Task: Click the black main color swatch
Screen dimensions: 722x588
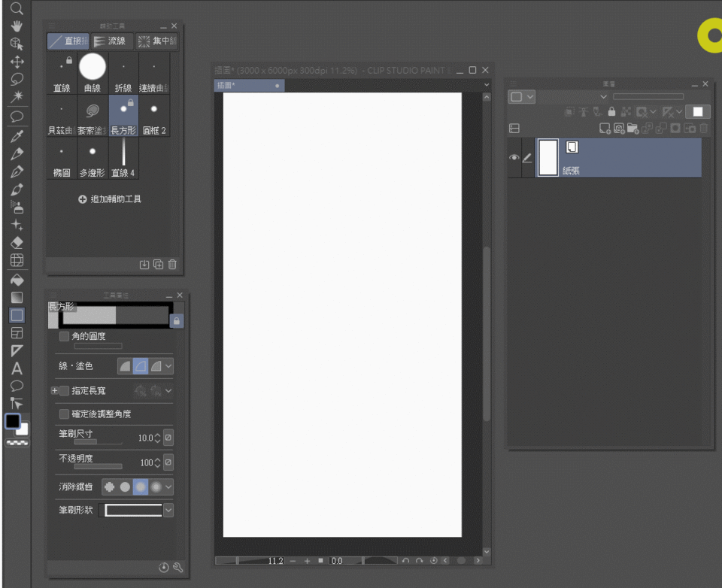Action: (13, 421)
